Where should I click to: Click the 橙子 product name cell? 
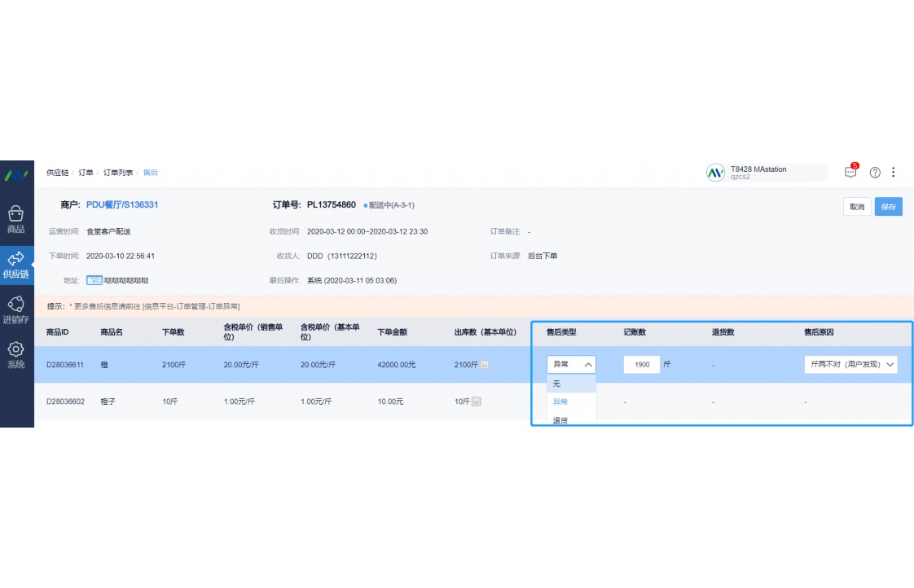108,402
